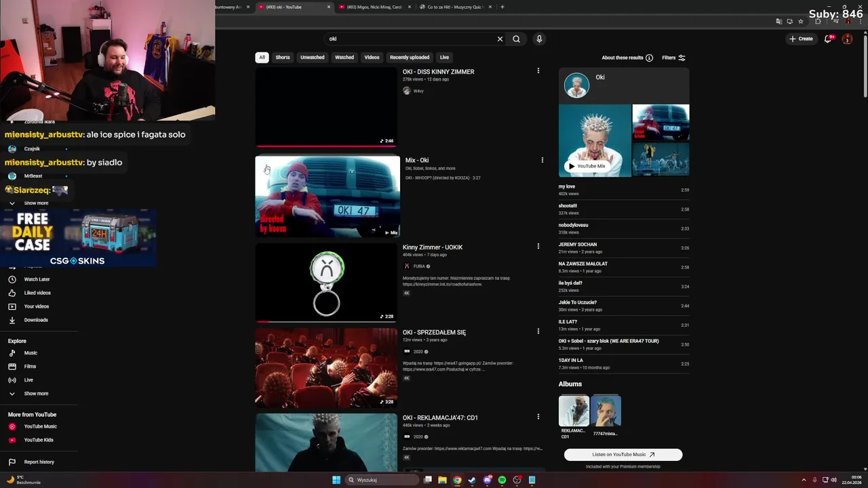Image resolution: width=868 pixels, height=488 pixels.
Task: Open the account avatar menu
Action: [847, 39]
